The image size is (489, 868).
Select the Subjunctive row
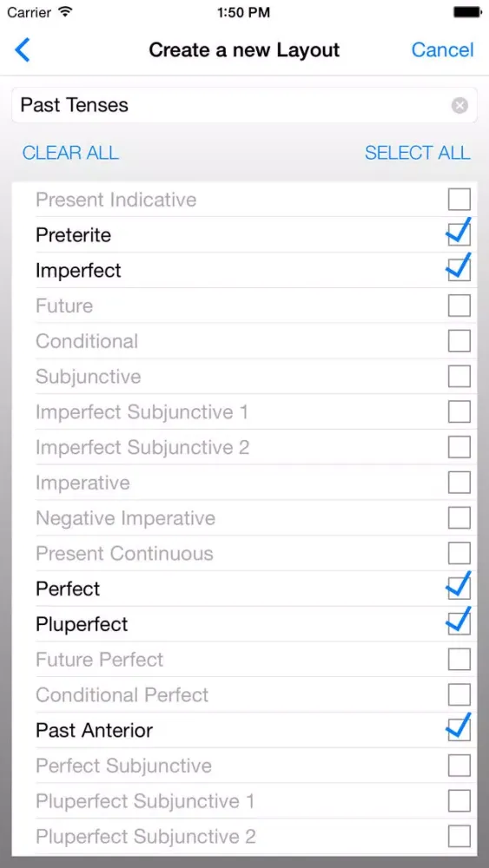click(x=244, y=377)
